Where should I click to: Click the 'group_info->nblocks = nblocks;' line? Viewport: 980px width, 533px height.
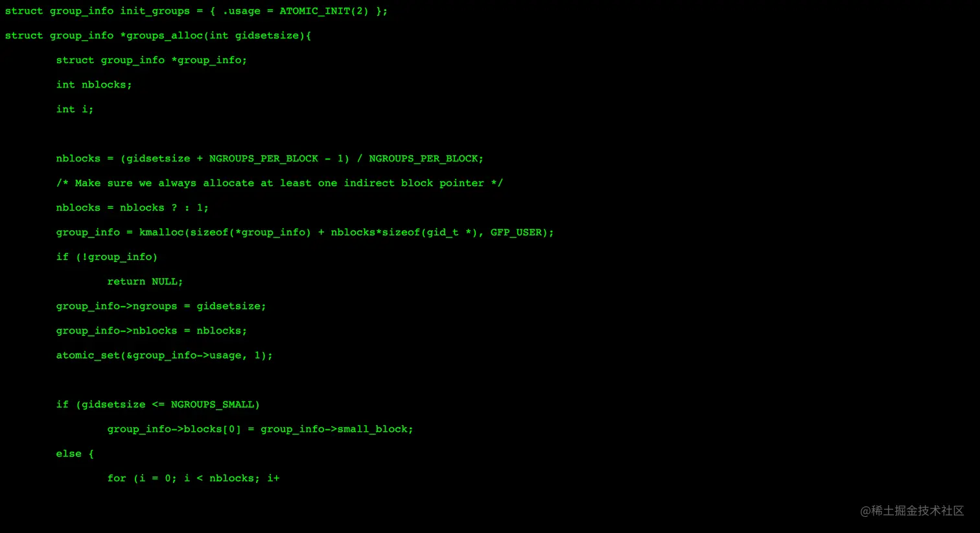(152, 331)
